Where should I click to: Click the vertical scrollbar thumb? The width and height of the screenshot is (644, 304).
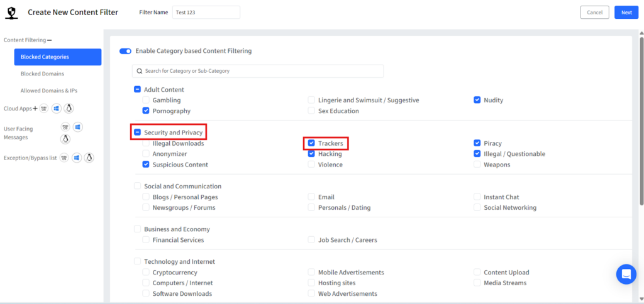click(x=641, y=121)
